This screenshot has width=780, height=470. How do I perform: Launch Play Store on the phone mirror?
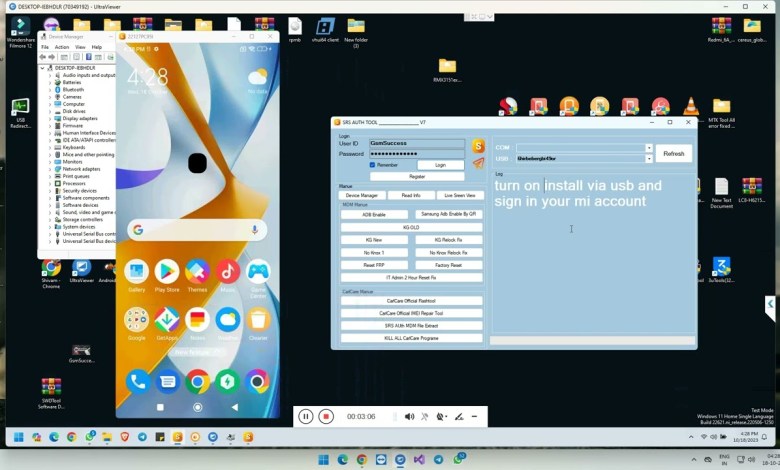click(167, 271)
